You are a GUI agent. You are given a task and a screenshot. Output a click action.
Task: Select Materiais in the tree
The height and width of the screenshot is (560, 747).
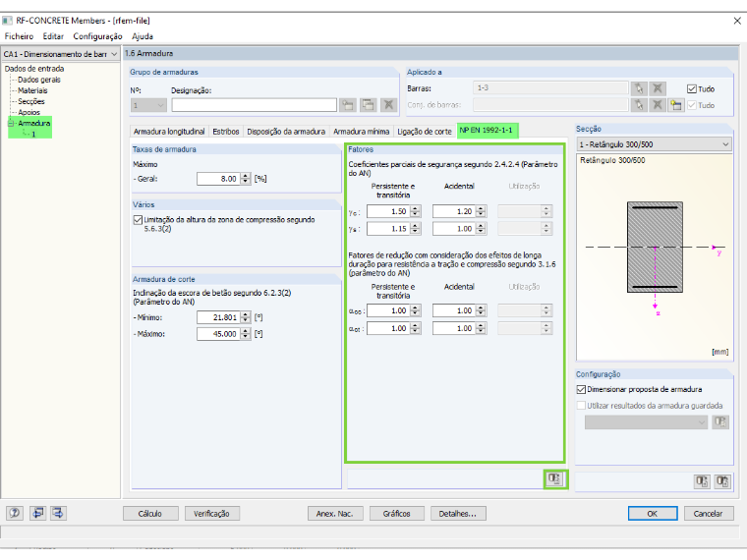32,90
